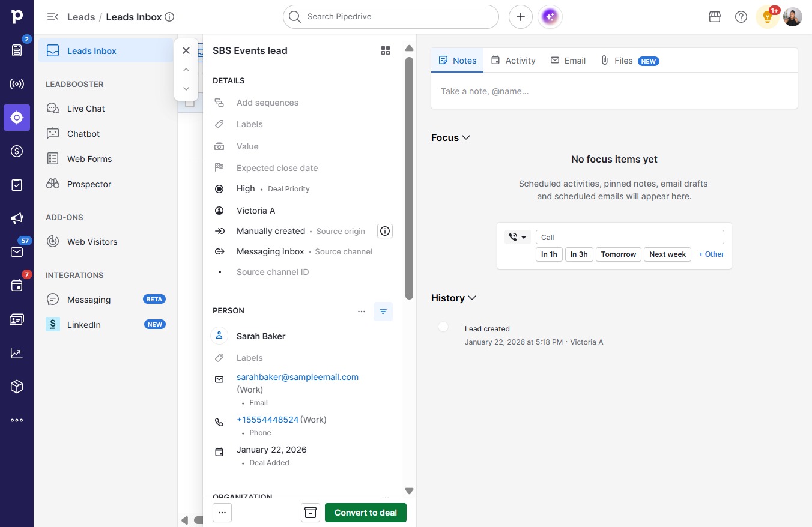
Task: Show Source origin info icon
Action: 385,231
